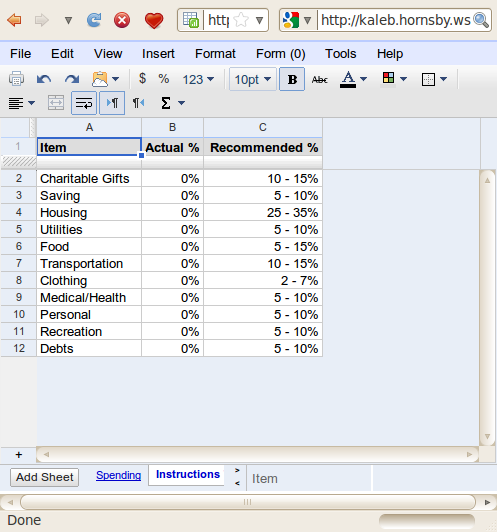Open the 123 number format dropdown
Screen dimensions: 497x532
point(198,79)
